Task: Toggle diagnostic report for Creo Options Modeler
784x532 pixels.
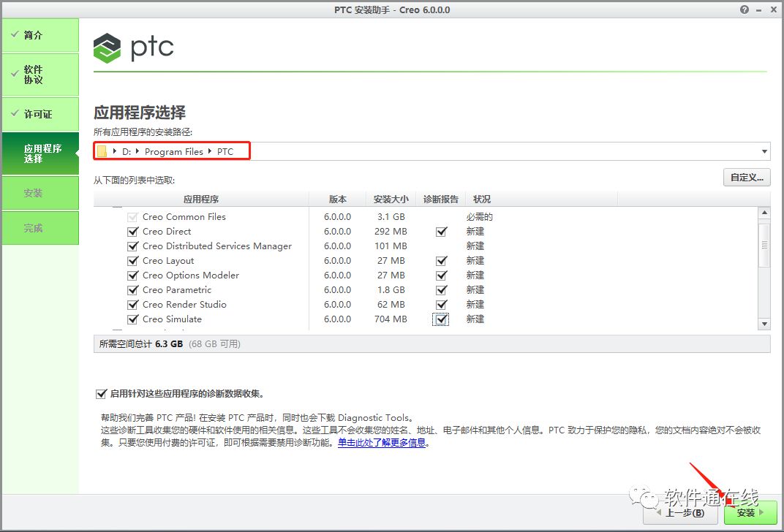Action: [x=441, y=275]
